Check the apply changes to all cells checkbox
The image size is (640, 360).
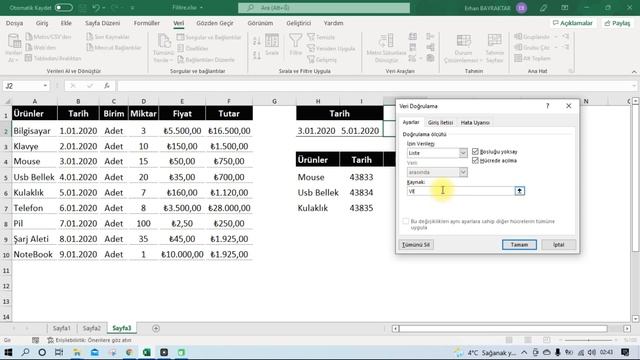pos(405,221)
